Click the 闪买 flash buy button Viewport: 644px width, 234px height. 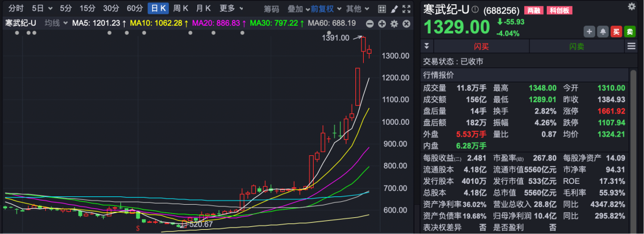click(x=481, y=47)
